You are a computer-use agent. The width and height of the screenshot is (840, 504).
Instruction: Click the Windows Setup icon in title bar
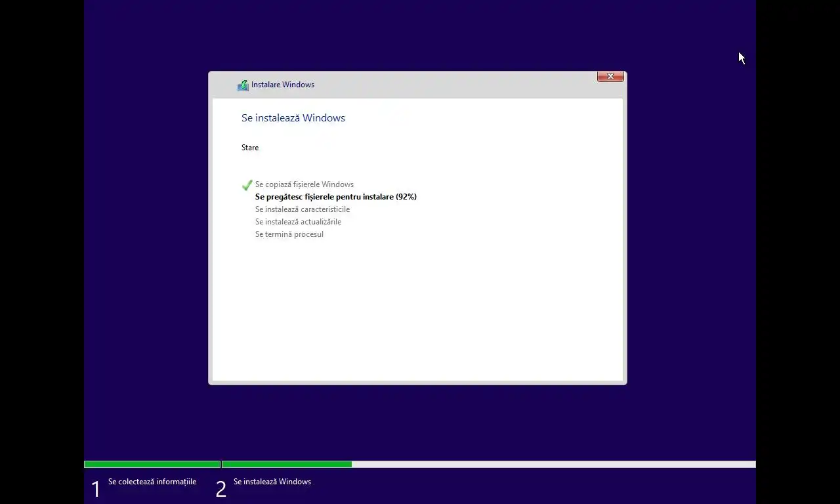(x=243, y=85)
